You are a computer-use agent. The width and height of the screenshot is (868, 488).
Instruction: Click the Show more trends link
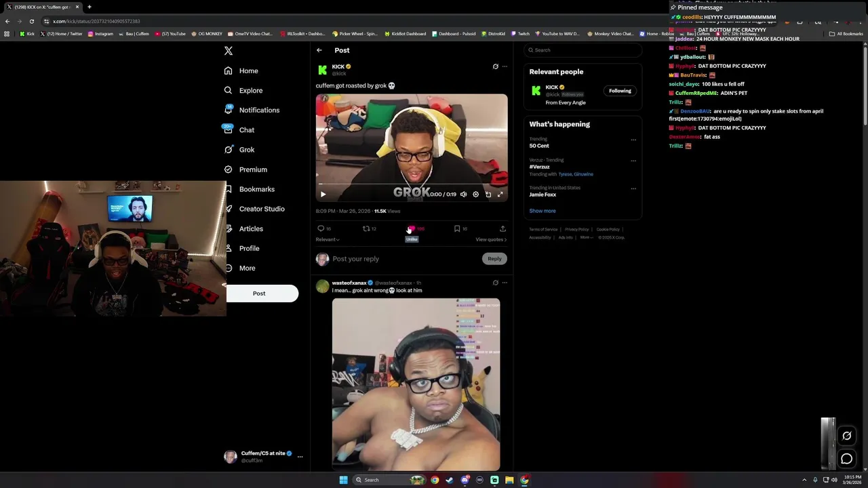(x=542, y=211)
